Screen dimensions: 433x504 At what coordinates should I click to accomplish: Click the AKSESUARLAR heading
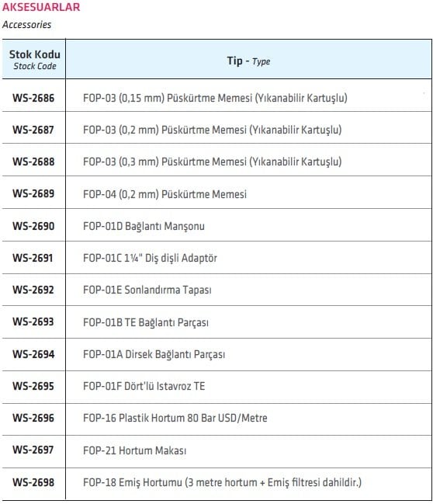click(41, 7)
